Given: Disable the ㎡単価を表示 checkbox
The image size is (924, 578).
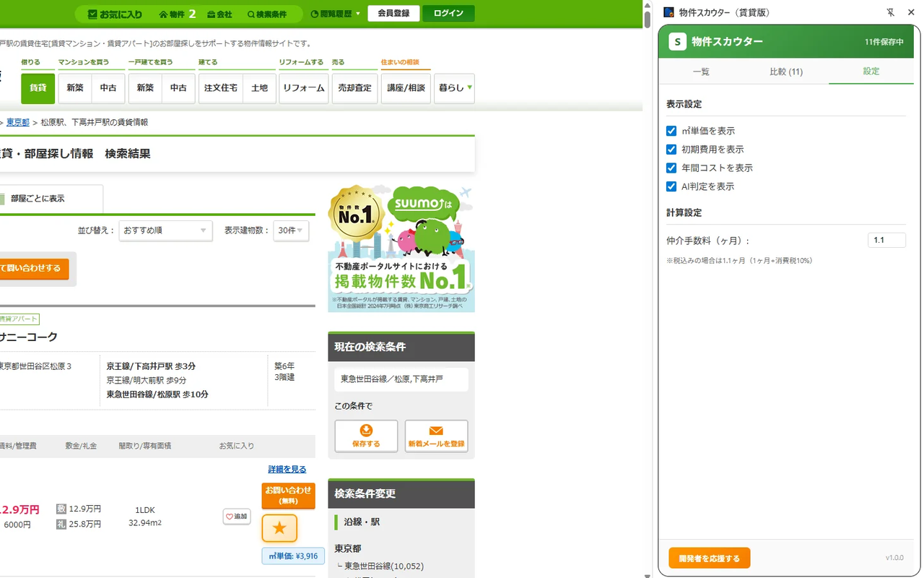Looking at the screenshot, I should coord(671,131).
